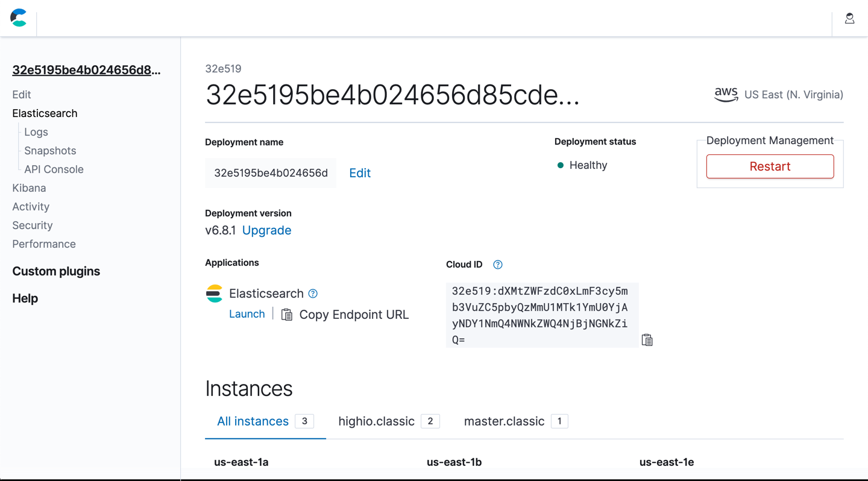Open the Snapshots sidebar entry
This screenshot has width=868, height=481.
click(x=49, y=150)
